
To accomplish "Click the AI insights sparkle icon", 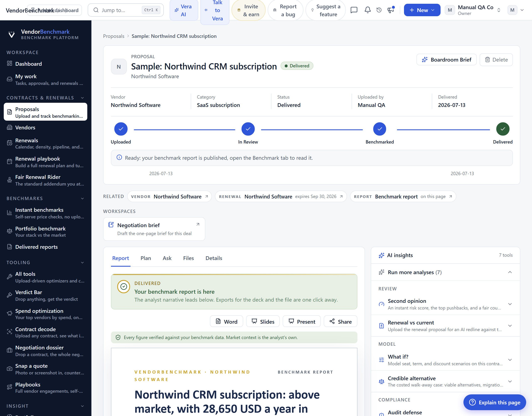I will tap(382, 255).
